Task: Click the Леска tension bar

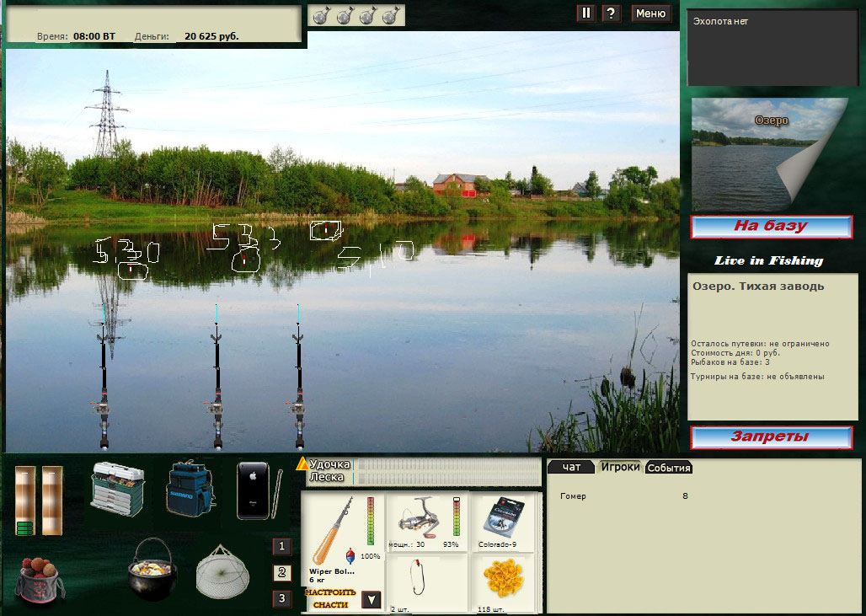Action: (448, 479)
